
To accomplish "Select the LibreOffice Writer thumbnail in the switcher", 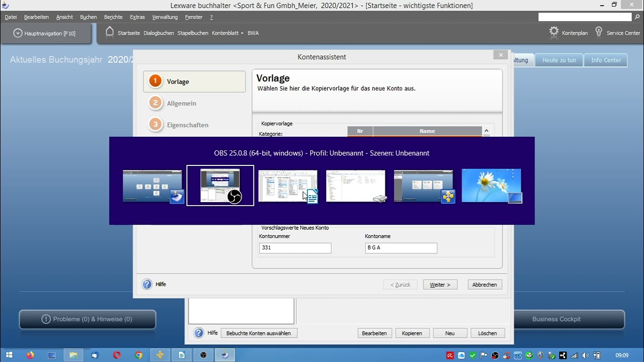I will pos(288,186).
